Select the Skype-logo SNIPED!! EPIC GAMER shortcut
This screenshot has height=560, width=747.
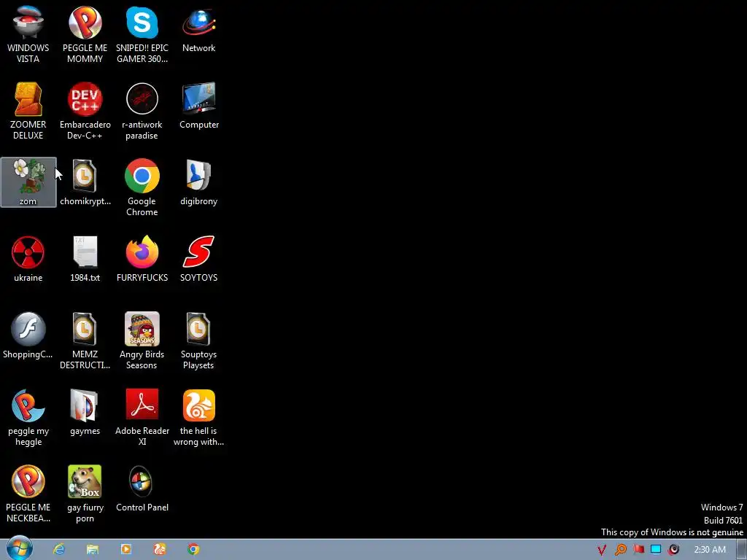142,34
